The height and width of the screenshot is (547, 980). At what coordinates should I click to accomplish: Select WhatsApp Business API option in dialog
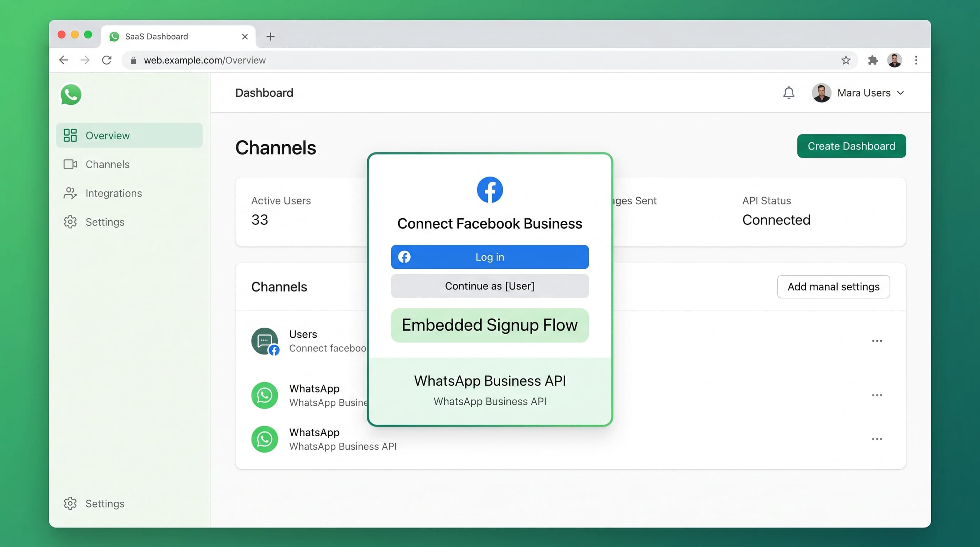[490, 391]
